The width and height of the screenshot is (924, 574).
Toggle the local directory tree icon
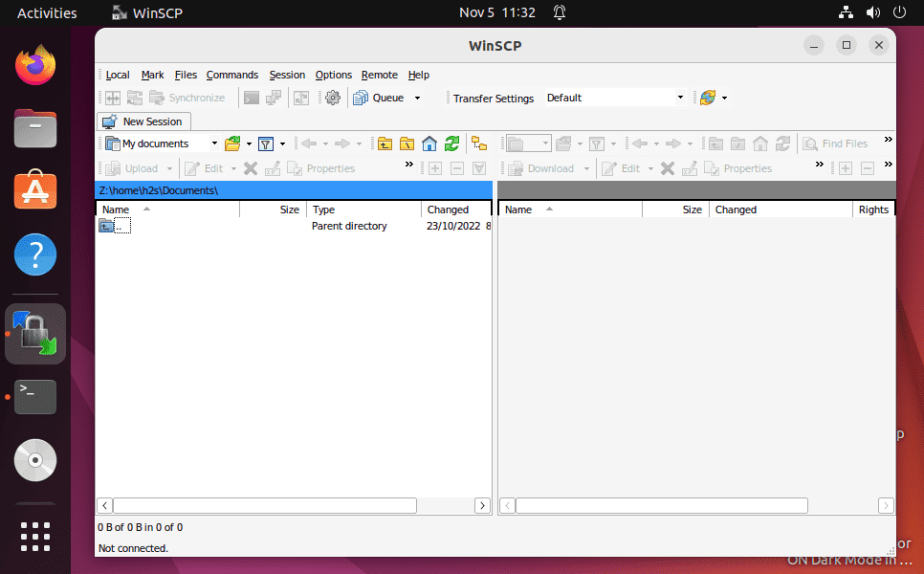[479, 143]
